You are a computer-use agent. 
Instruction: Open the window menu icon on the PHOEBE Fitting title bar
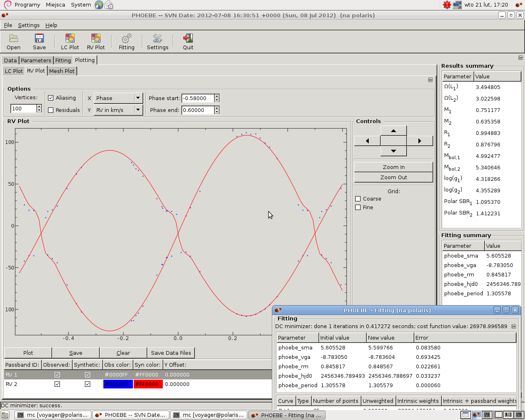(x=278, y=310)
